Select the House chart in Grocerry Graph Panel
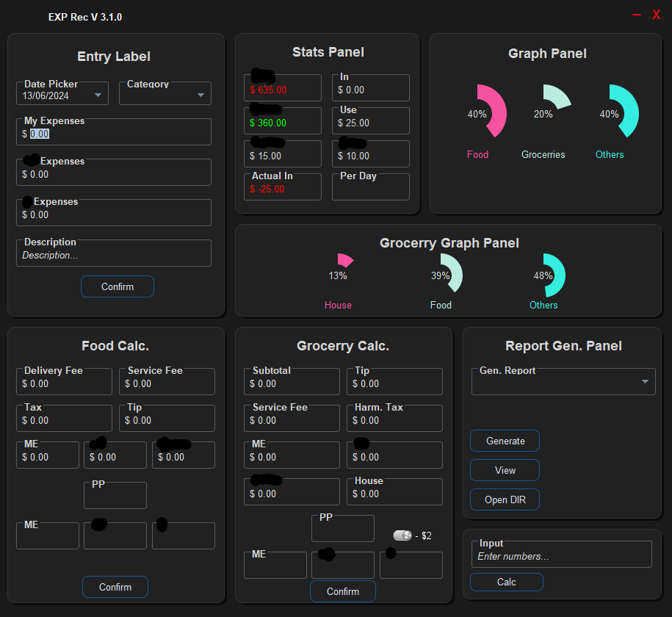This screenshot has width=672, height=617. (343, 259)
